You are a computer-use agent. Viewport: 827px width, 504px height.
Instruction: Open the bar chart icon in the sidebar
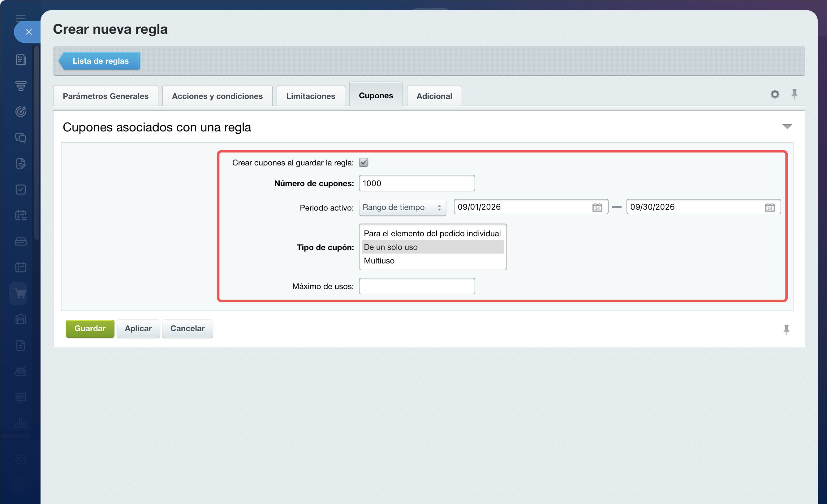click(x=21, y=423)
